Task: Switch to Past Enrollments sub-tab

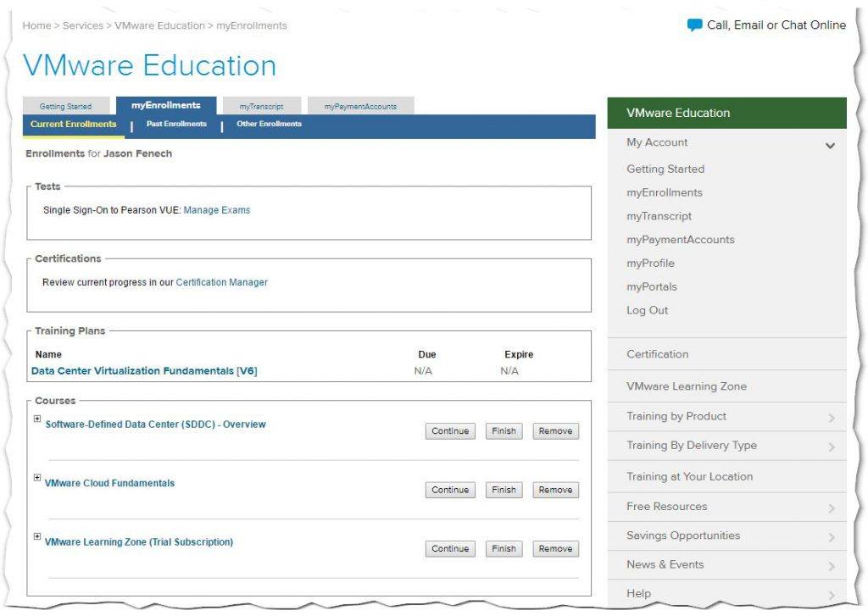Action: point(176,124)
